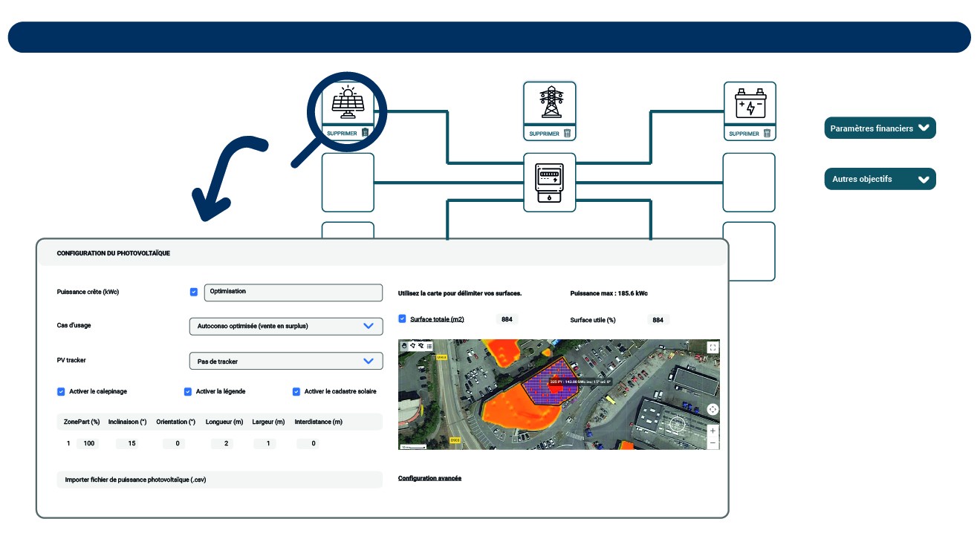The width and height of the screenshot is (980, 536).
Task: Open the 'PV tracker' dropdown
Action: point(286,361)
